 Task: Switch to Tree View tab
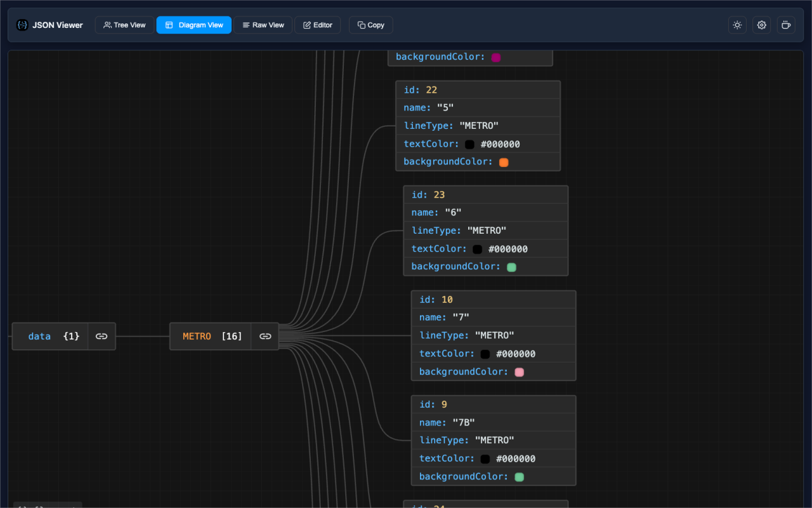pyautogui.click(x=125, y=25)
